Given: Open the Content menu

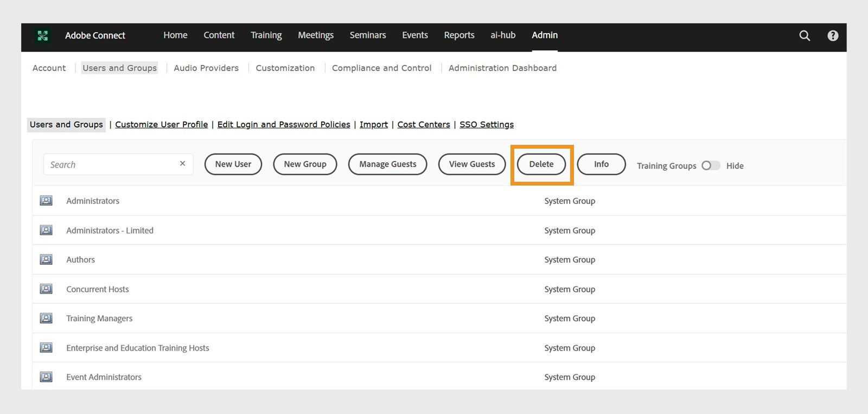Looking at the screenshot, I should point(219,35).
